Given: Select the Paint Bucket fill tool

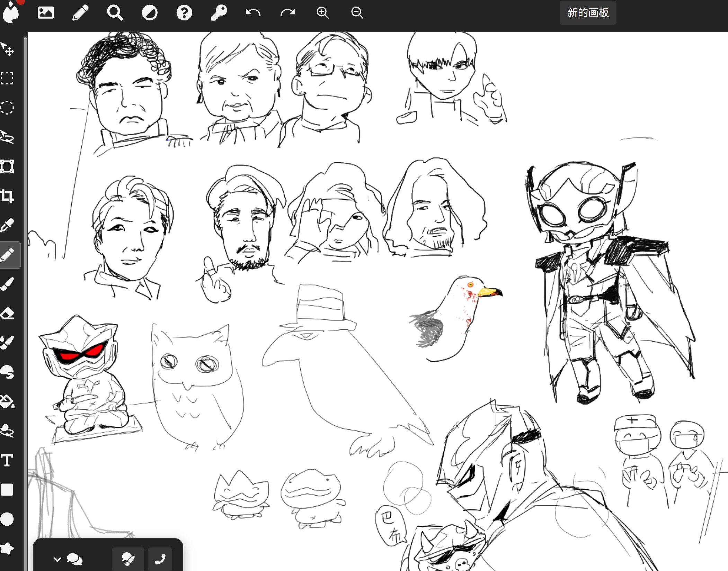Looking at the screenshot, I should click(x=7, y=401).
